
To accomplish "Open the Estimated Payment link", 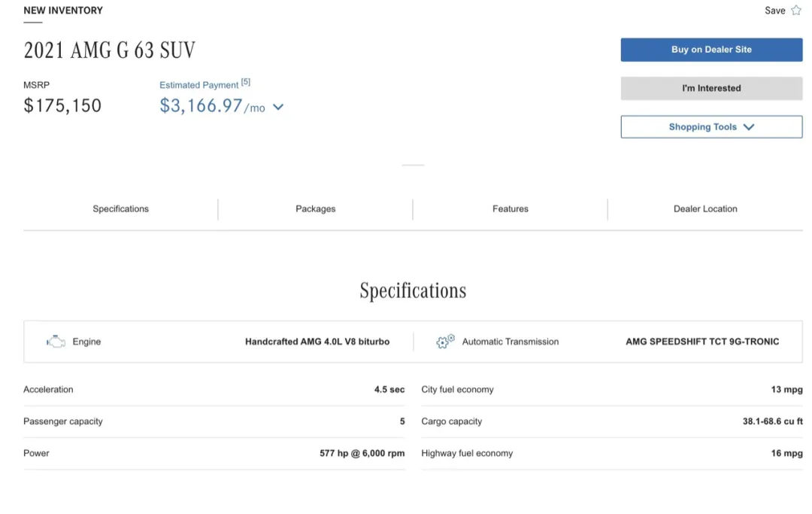I will point(198,85).
